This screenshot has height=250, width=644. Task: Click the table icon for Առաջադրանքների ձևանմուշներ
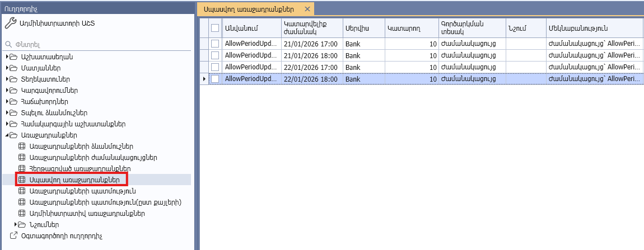click(x=22, y=147)
